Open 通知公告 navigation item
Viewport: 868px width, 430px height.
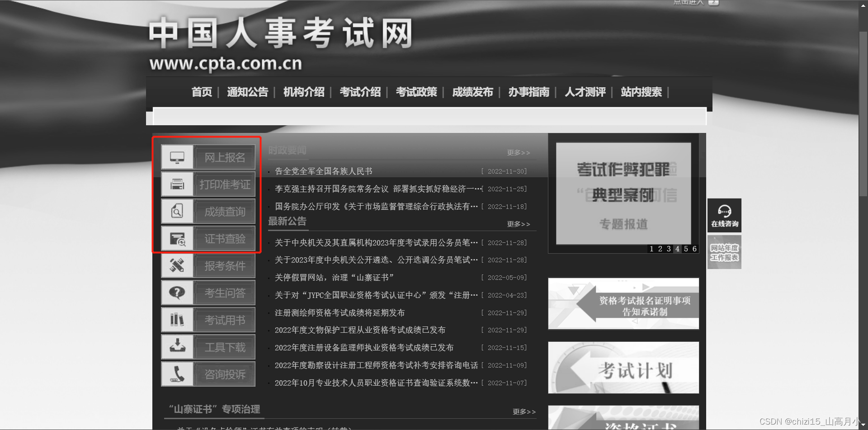click(248, 92)
